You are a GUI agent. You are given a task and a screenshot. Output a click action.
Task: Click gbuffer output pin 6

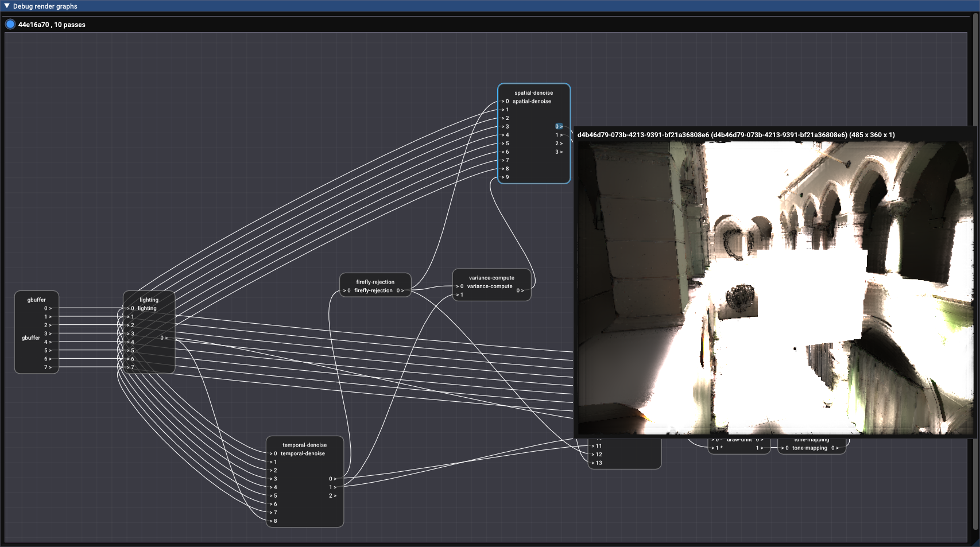[x=48, y=359]
